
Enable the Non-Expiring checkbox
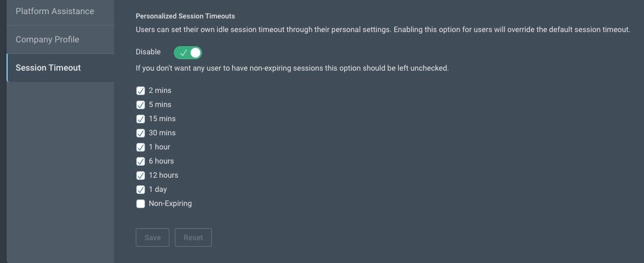tap(141, 204)
